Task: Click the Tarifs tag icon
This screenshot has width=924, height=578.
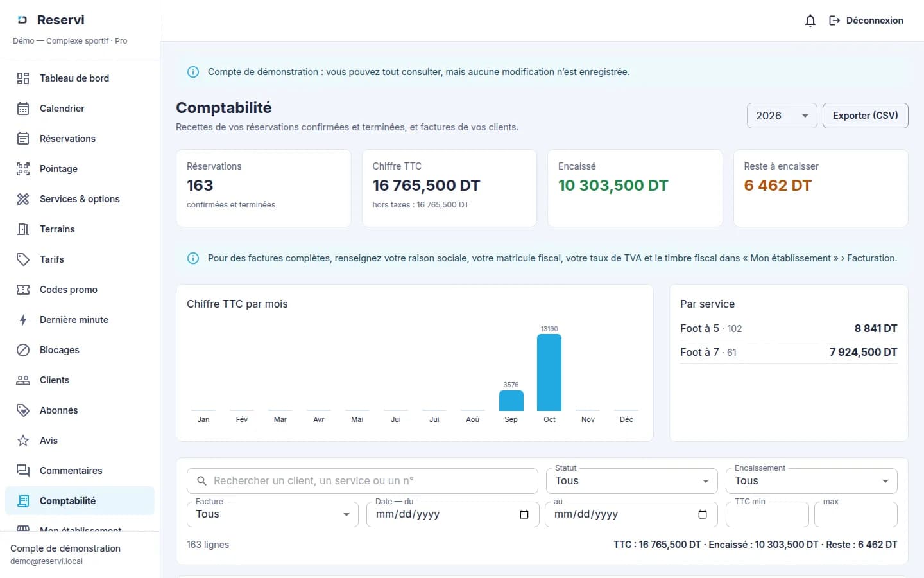Action: coord(23,259)
